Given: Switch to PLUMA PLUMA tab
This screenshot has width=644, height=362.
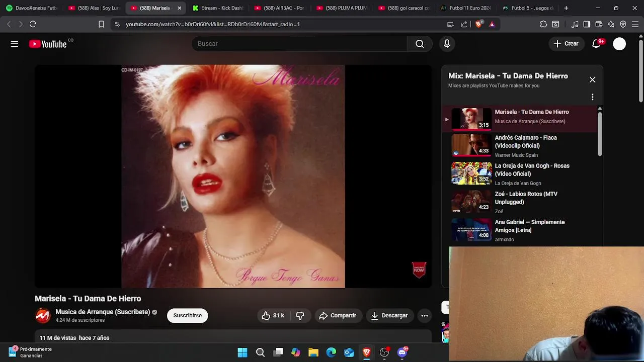Looking at the screenshot, I should pyautogui.click(x=342, y=8).
